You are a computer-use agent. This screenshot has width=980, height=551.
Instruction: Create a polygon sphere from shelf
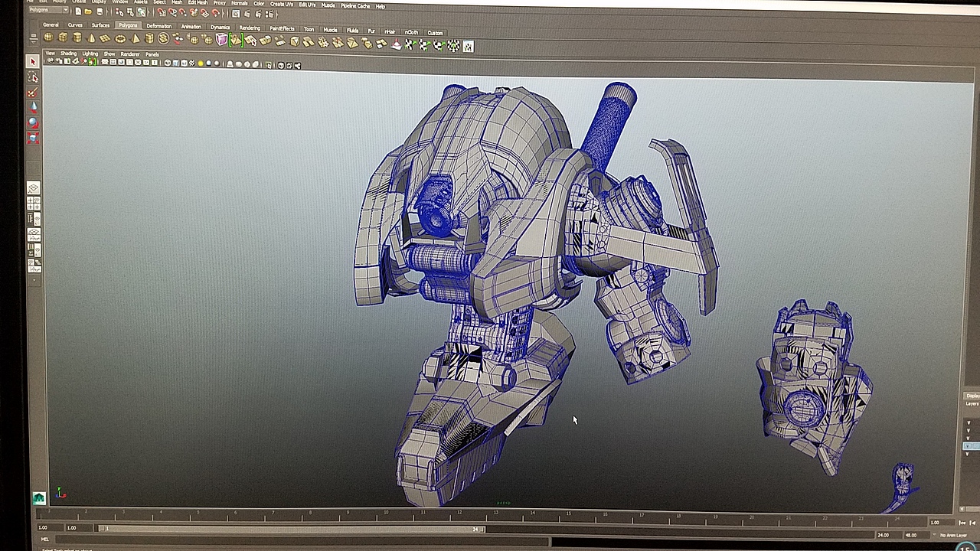[x=49, y=37]
